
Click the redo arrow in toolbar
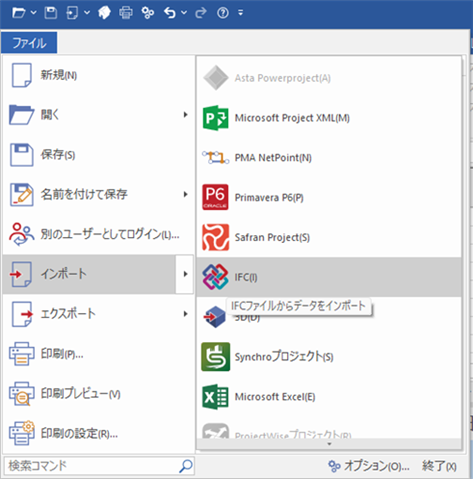click(201, 13)
